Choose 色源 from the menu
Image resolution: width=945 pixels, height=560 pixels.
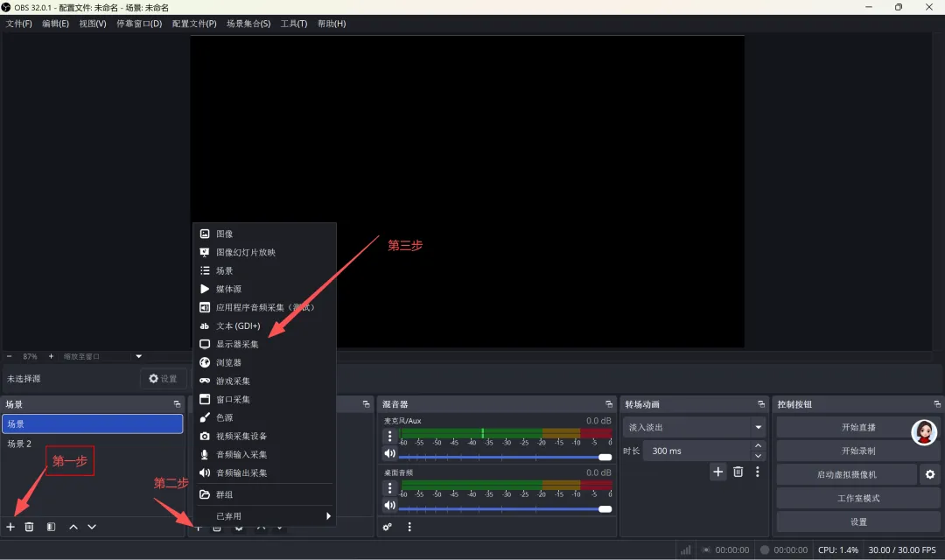pyautogui.click(x=264, y=417)
